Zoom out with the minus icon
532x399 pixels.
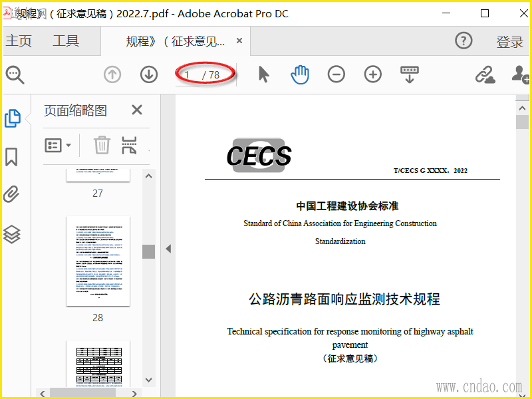[x=336, y=74]
